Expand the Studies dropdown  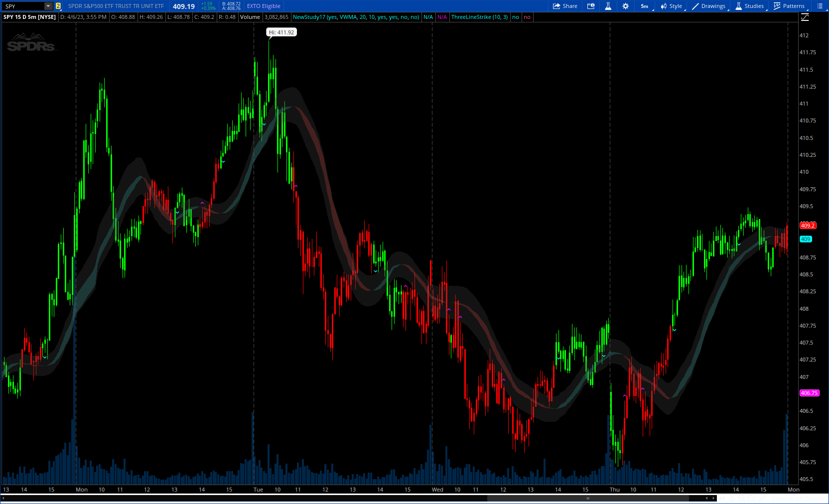point(750,6)
